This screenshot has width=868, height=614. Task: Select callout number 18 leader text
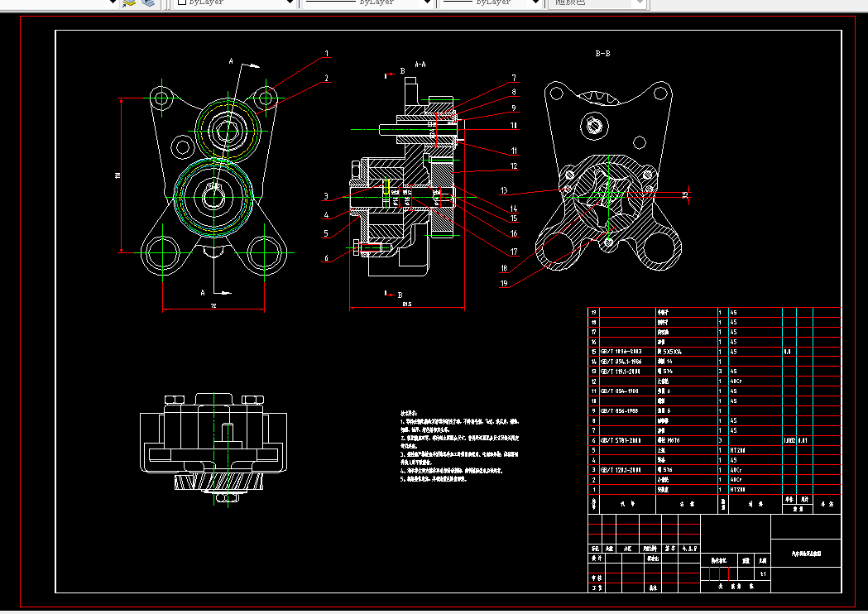504,268
